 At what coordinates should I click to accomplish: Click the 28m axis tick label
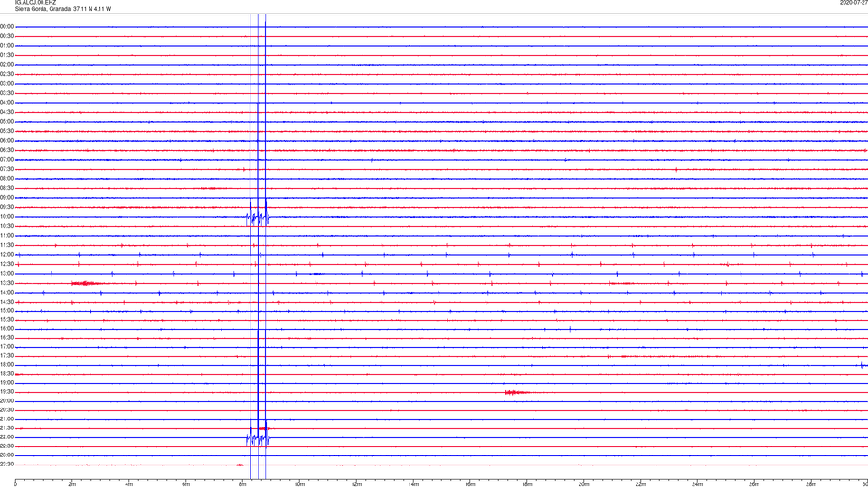click(x=811, y=484)
